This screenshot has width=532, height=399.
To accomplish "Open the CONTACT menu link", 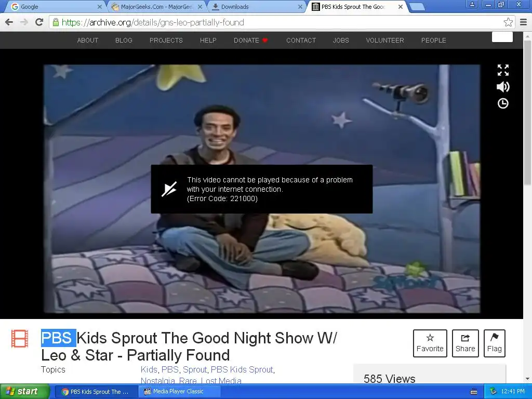I will [301, 41].
